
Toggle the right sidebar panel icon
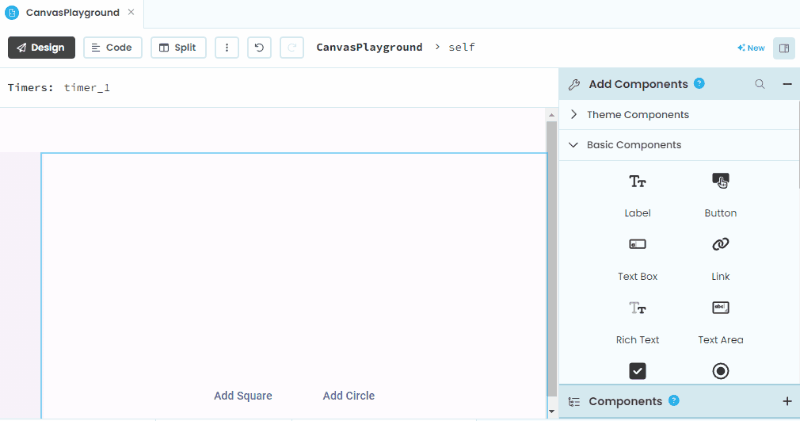783,48
